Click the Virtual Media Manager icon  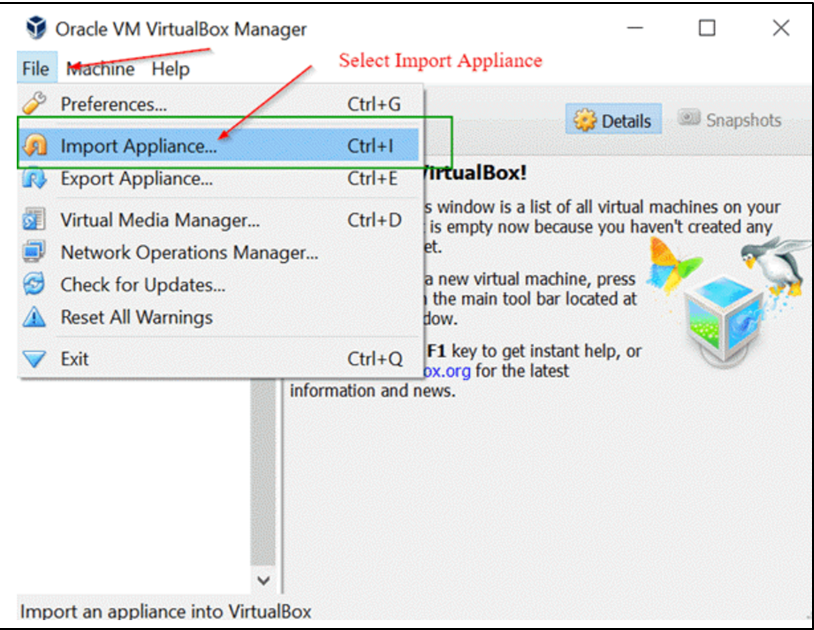pyautogui.click(x=35, y=220)
